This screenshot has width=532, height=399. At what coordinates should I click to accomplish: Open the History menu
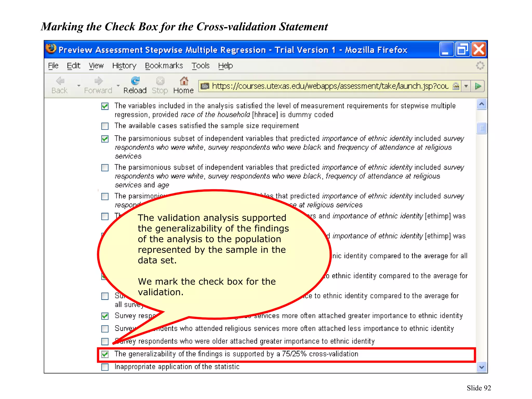tap(124, 66)
